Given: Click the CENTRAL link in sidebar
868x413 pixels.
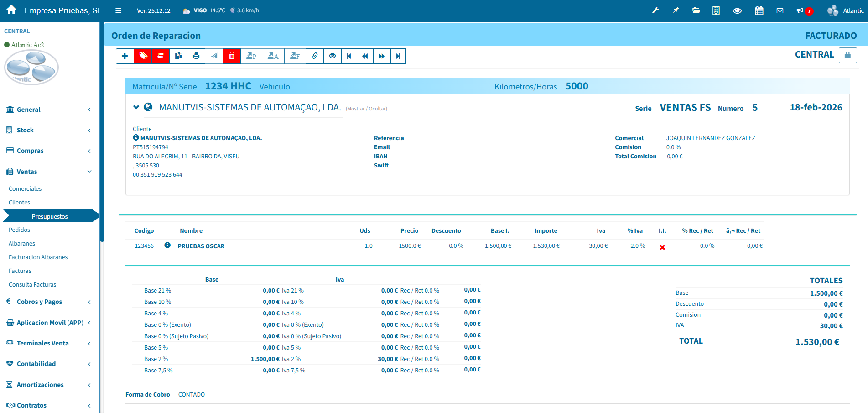Looking at the screenshot, I should click(17, 31).
